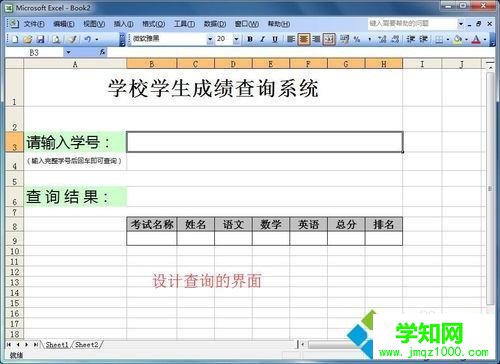This screenshot has height=364, width=500.
Task: Toggle Bold formatting
Action: (x=250, y=39)
